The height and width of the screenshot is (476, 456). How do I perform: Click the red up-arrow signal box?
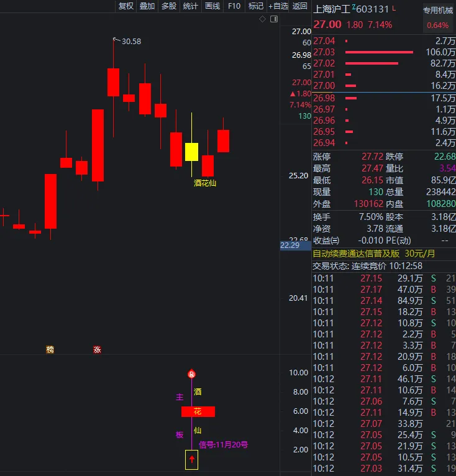(191, 460)
